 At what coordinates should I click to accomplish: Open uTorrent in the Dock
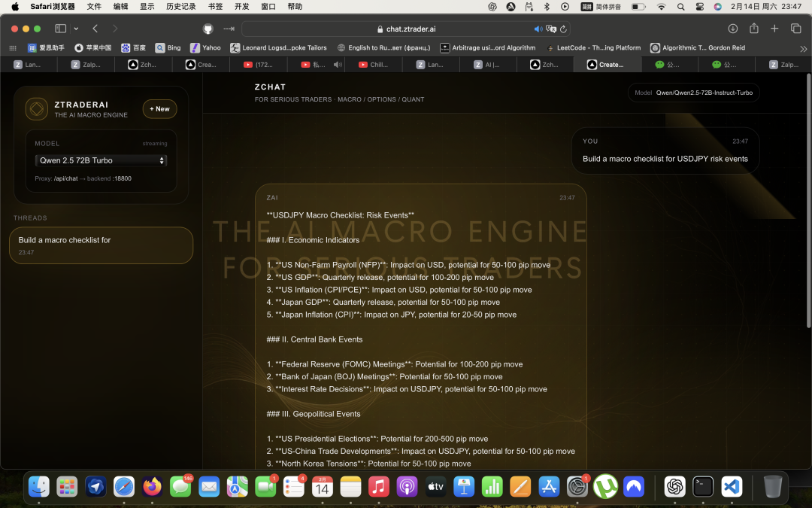605,487
